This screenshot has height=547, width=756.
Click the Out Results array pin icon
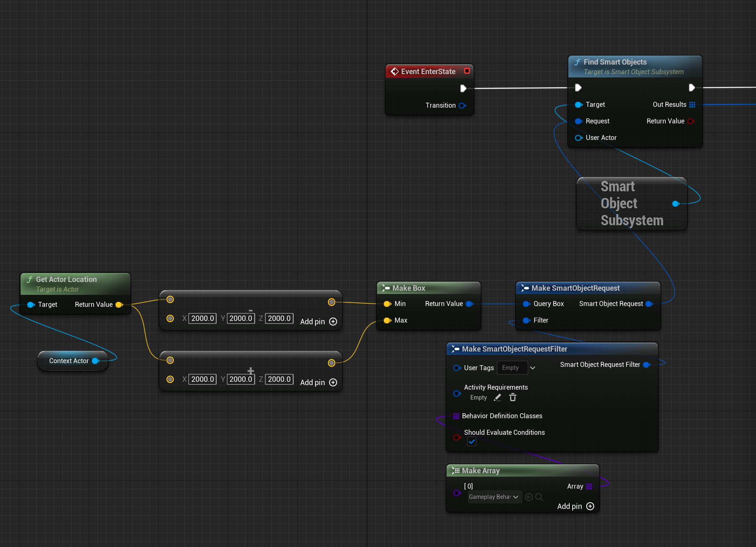692,104
